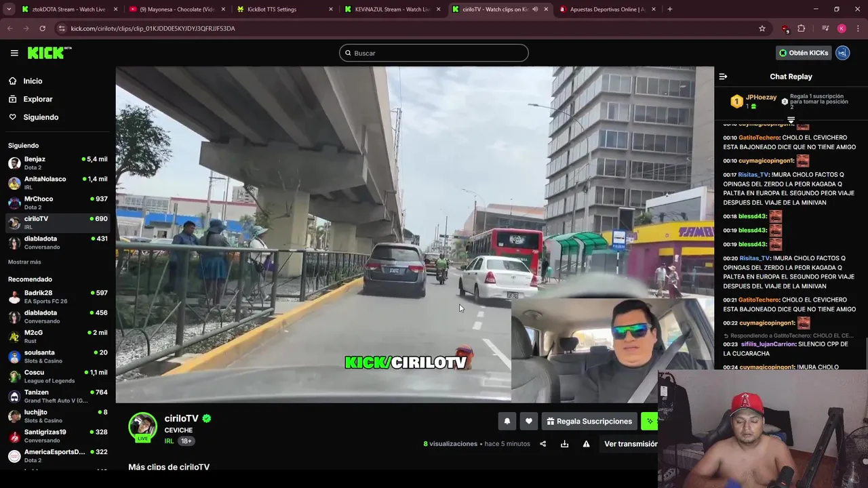Click the Más clips de cirilоTV heading
Viewport: 868px width, 488px height.
pos(169,467)
